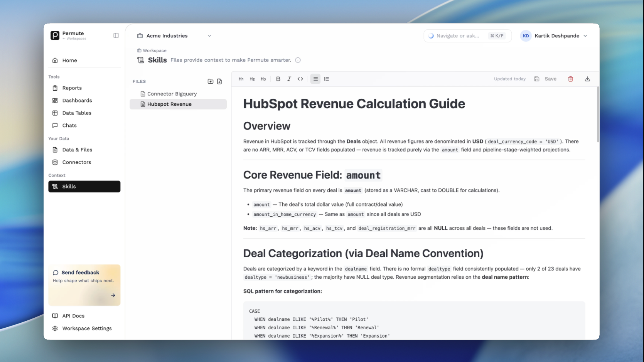Click the Overview heading
This screenshot has height=362, width=644.
(x=267, y=126)
